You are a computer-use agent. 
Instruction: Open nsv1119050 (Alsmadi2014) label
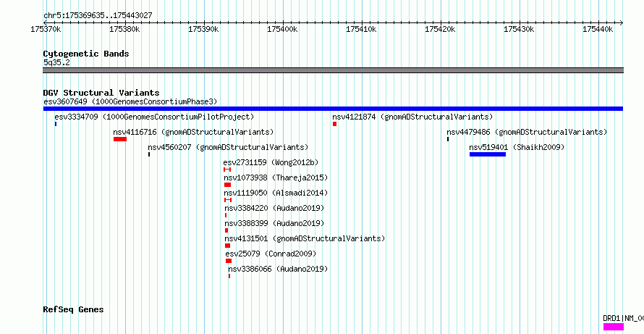tap(276, 193)
